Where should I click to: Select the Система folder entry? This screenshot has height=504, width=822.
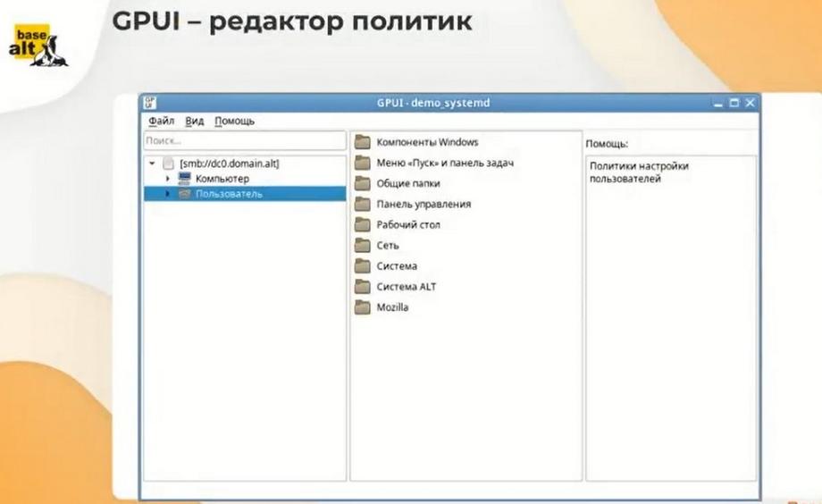(397, 266)
